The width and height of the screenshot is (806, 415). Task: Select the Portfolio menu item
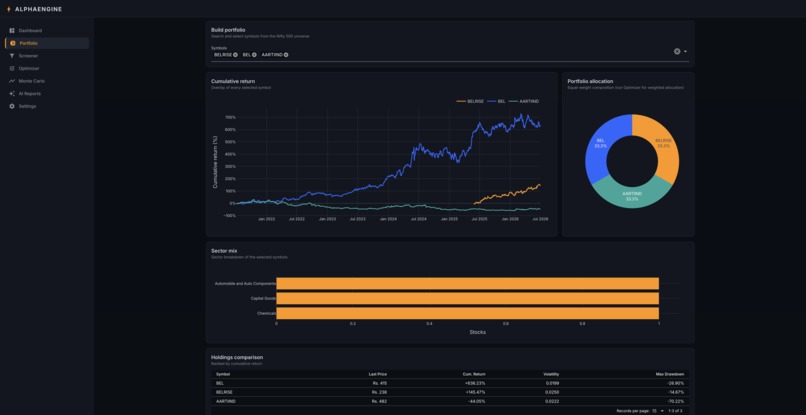pos(47,43)
